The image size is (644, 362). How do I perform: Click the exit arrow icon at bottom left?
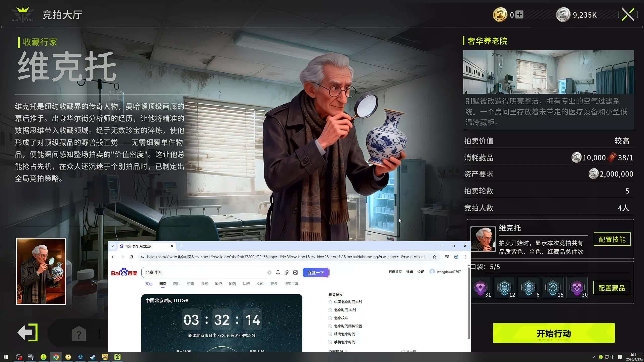28,332
